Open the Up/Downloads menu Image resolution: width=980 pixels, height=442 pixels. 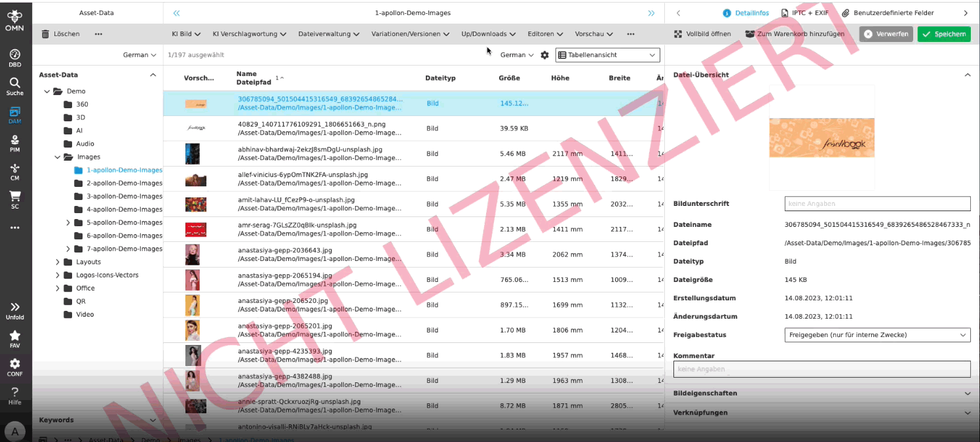pos(489,34)
